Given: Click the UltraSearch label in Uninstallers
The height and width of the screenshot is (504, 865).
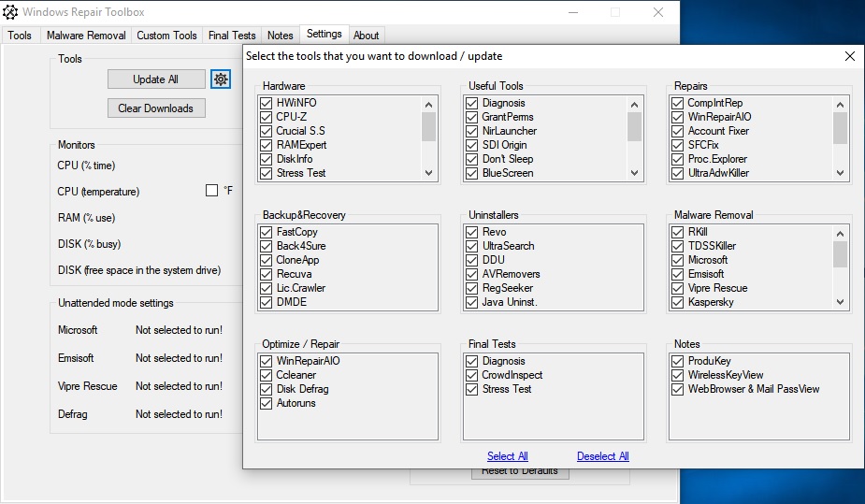Looking at the screenshot, I should pyautogui.click(x=508, y=246).
